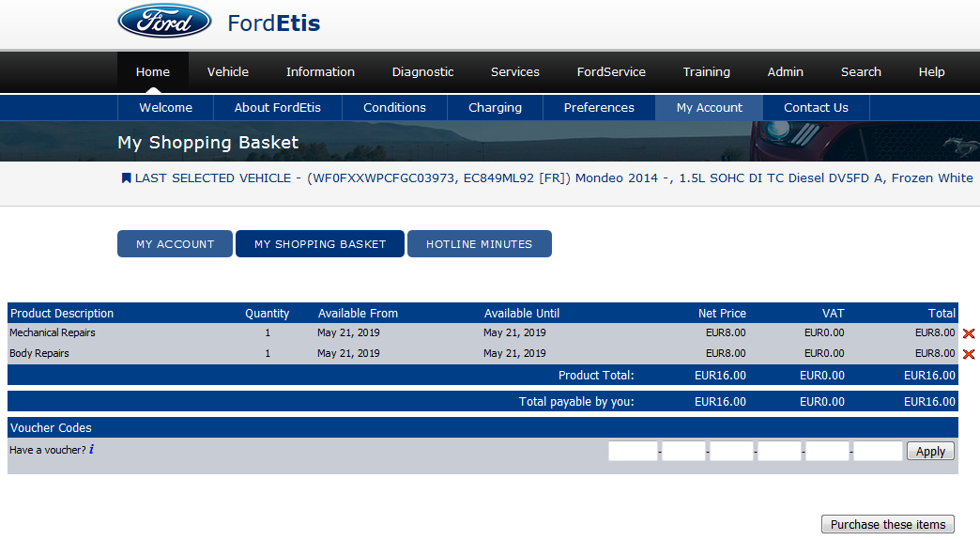Open the About FordEtis tab
The height and width of the screenshot is (540, 980).
point(277,108)
